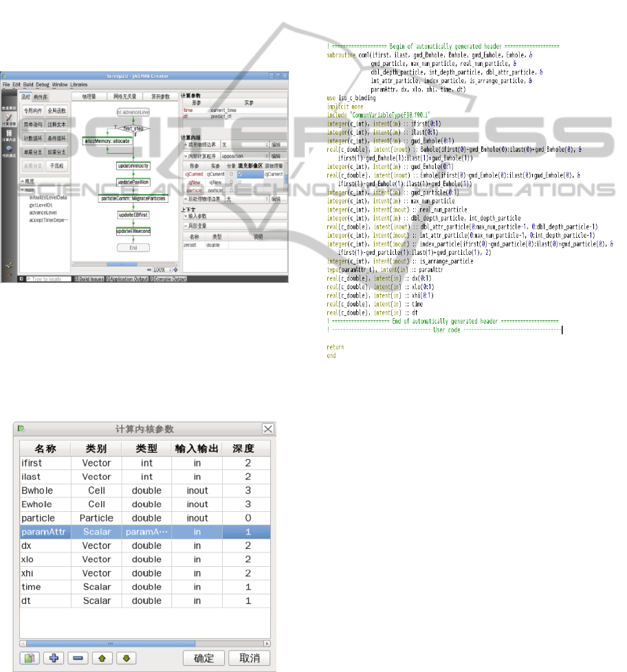Open the 内部计算程序 upposition dropdown
627x672 pixels.
244,156
